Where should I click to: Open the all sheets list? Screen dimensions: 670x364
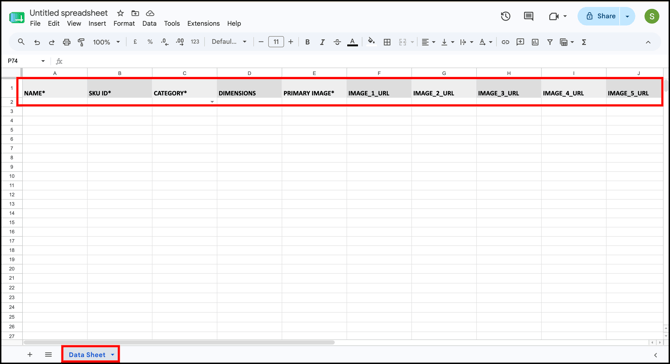(x=48, y=355)
